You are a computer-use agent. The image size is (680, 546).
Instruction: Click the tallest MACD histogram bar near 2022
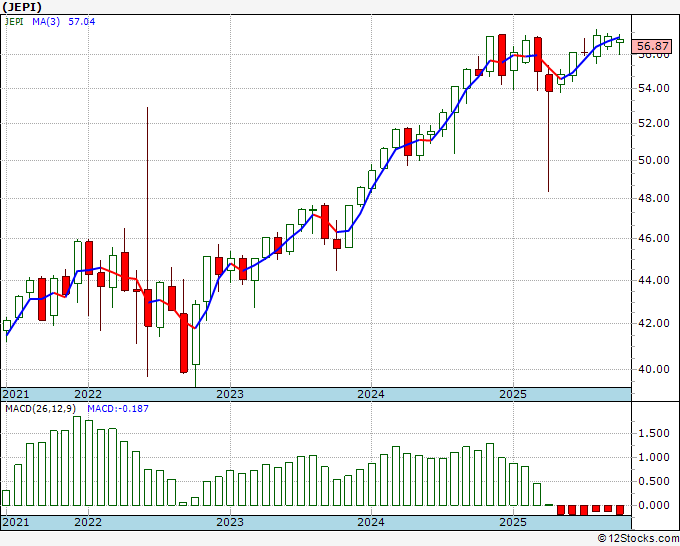click(x=77, y=461)
